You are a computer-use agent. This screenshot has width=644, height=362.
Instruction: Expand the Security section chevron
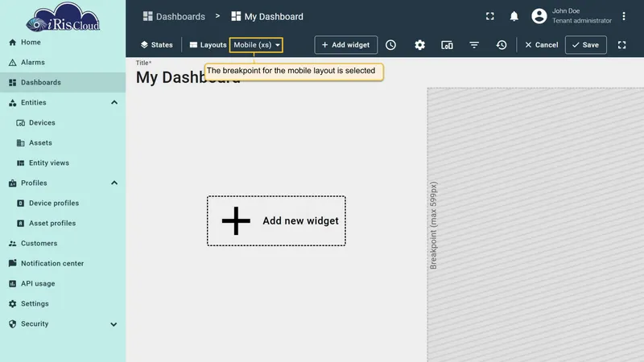coord(114,324)
